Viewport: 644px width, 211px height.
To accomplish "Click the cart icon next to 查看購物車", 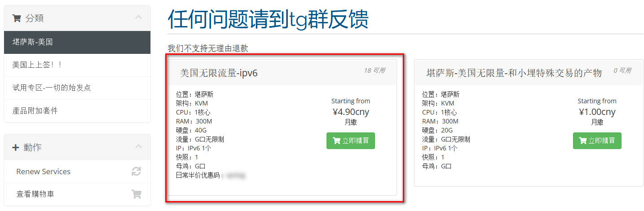I will (136, 194).
